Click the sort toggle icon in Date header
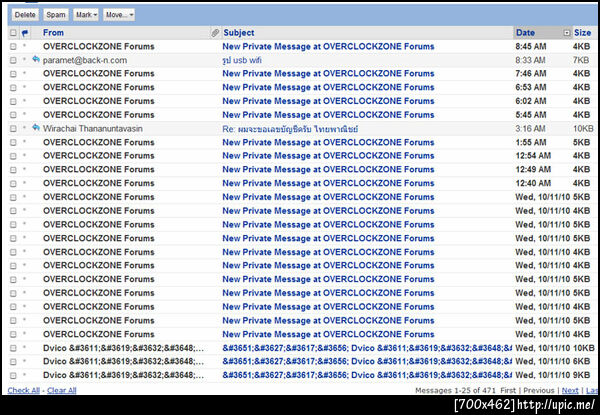600x415 pixels. pyautogui.click(x=567, y=33)
